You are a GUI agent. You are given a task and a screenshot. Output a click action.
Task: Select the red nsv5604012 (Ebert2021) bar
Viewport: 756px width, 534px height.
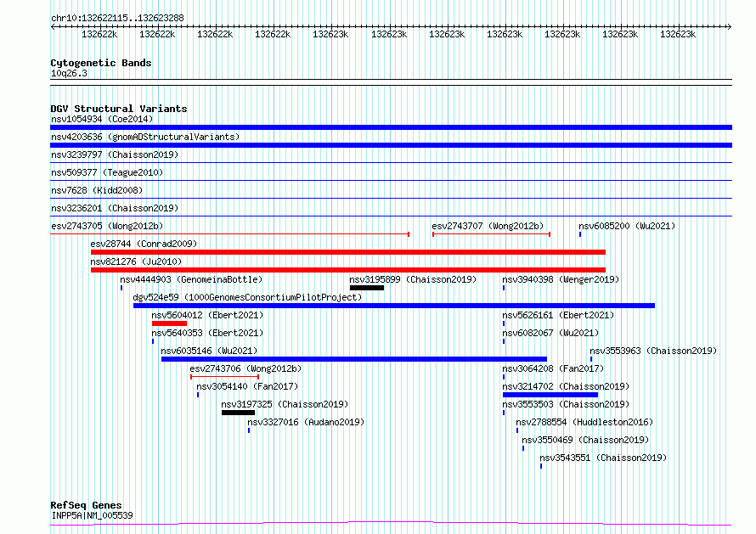[x=169, y=323]
